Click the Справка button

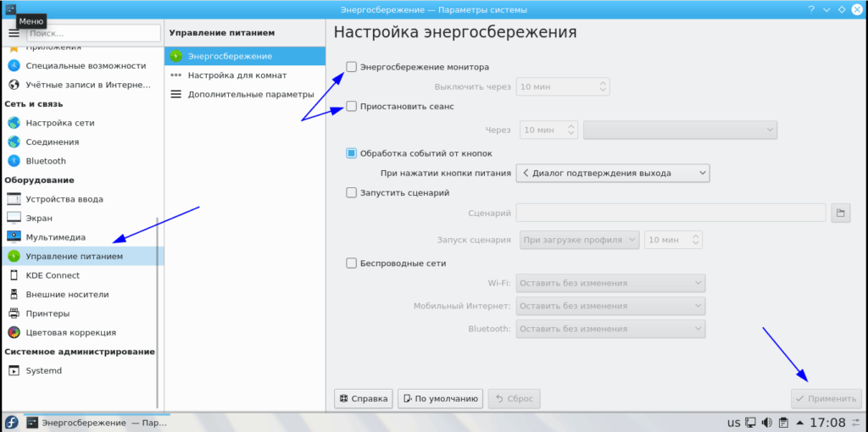point(364,398)
